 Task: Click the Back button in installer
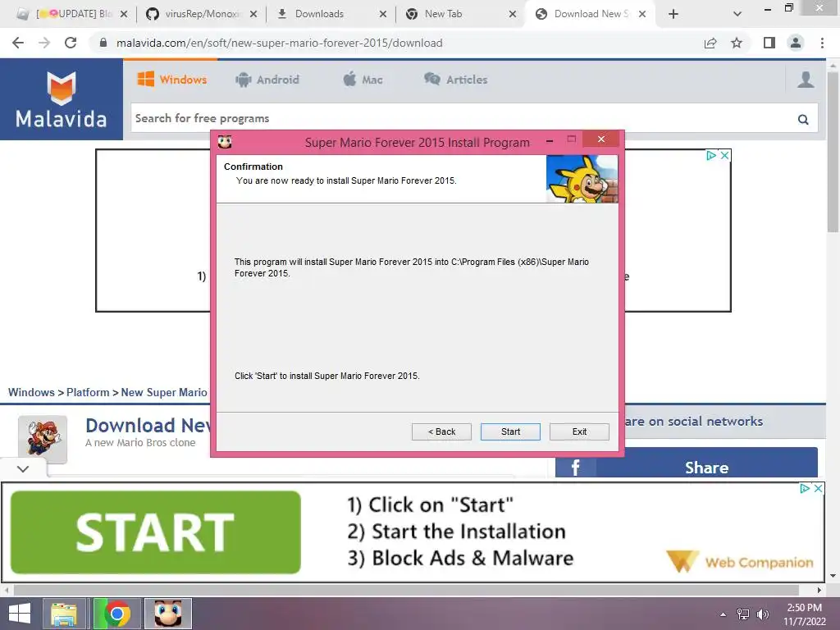click(441, 431)
